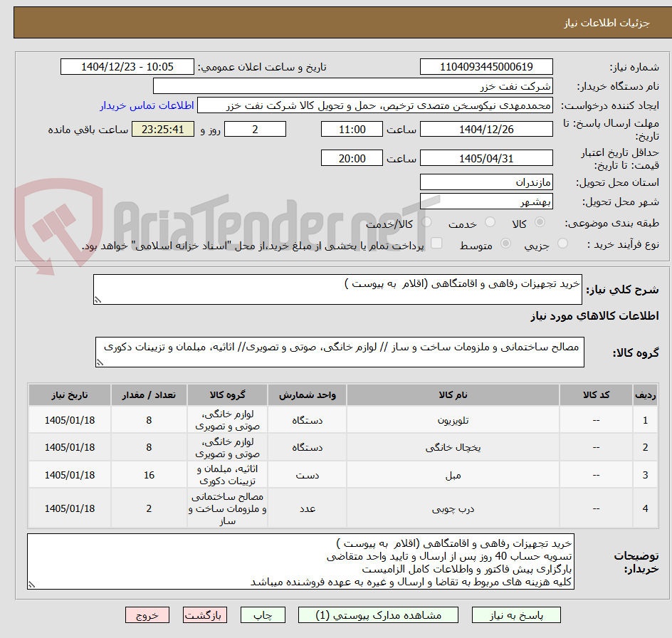Click the کد کالا column header

[x=596, y=395]
